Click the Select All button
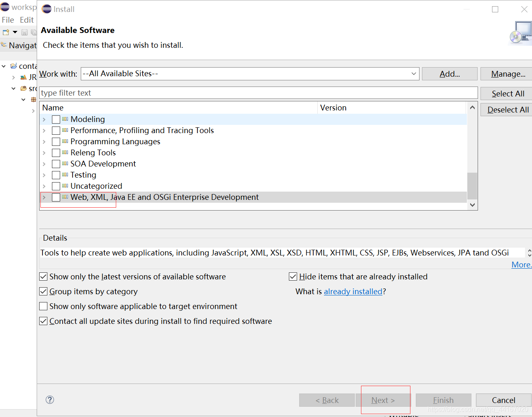This screenshot has height=417, width=532. click(508, 93)
